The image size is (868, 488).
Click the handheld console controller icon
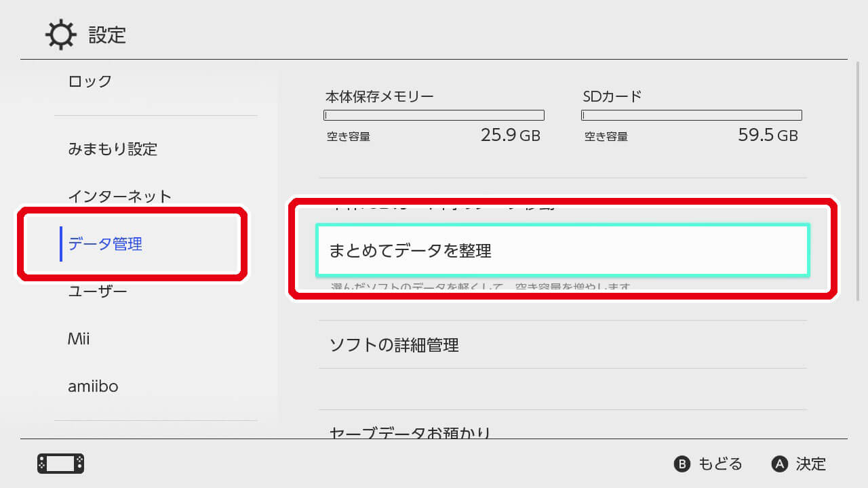pos(60,464)
